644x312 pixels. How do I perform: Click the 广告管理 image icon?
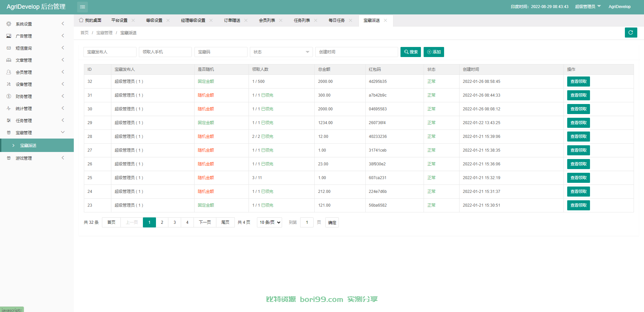(x=9, y=36)
